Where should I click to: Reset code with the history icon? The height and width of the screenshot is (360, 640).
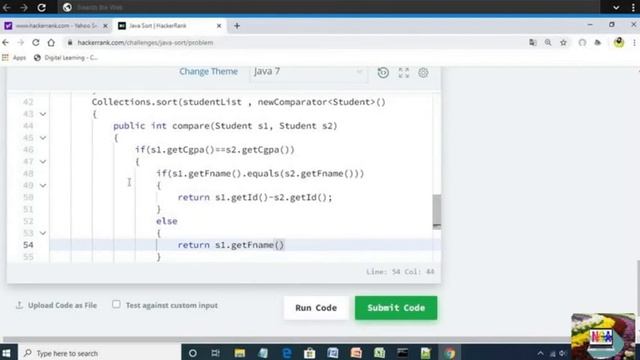pyautogui.click(x=383, y=73)
